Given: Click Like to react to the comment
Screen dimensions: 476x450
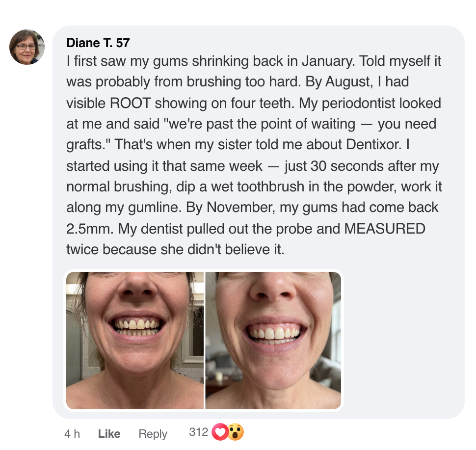Looking at the screenshot, I should (x=109, y=434).
